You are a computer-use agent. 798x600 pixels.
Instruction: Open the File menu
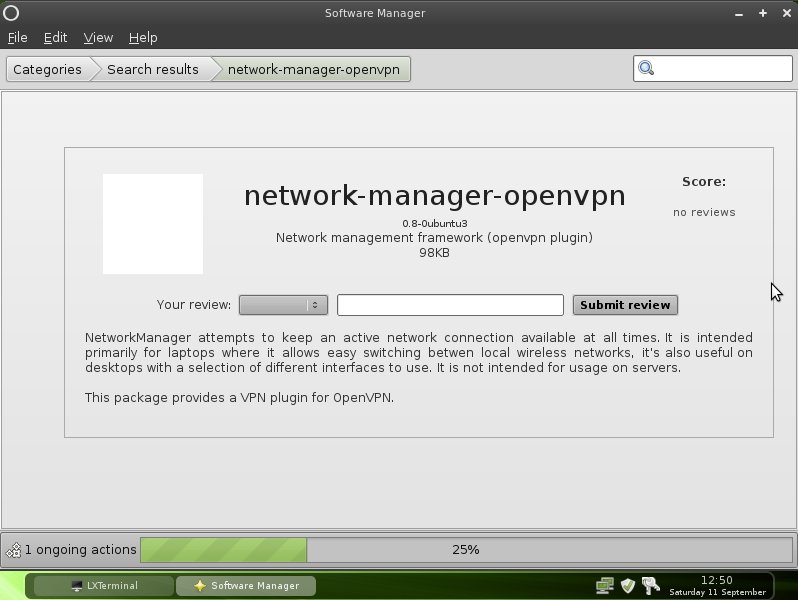point(17,38)
